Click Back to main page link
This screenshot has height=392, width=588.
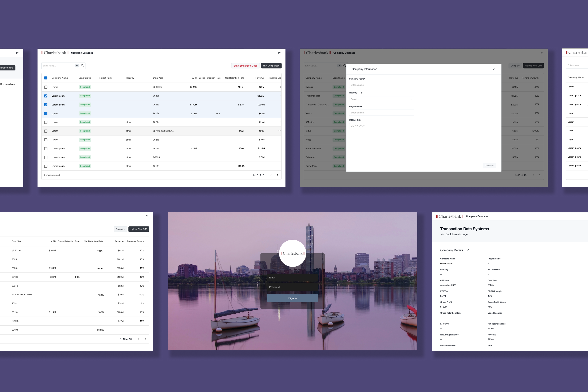[x=456, y=234]
